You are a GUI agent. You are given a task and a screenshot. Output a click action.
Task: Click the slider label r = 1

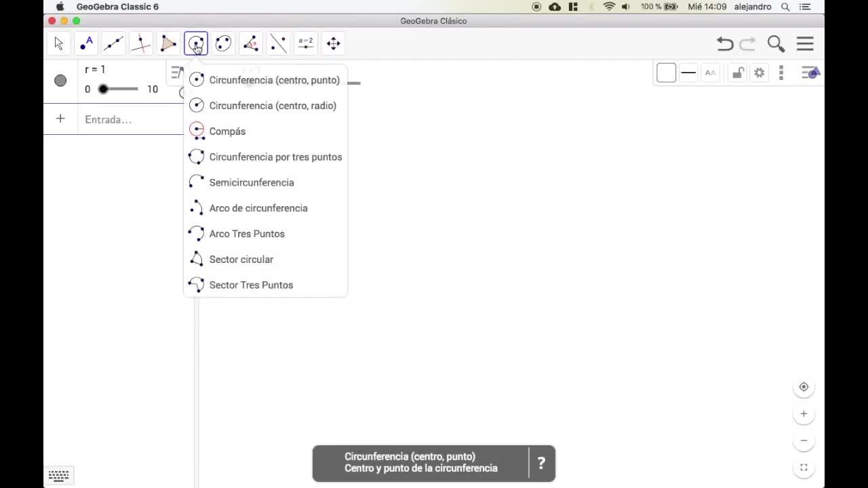tap(95, 69)
